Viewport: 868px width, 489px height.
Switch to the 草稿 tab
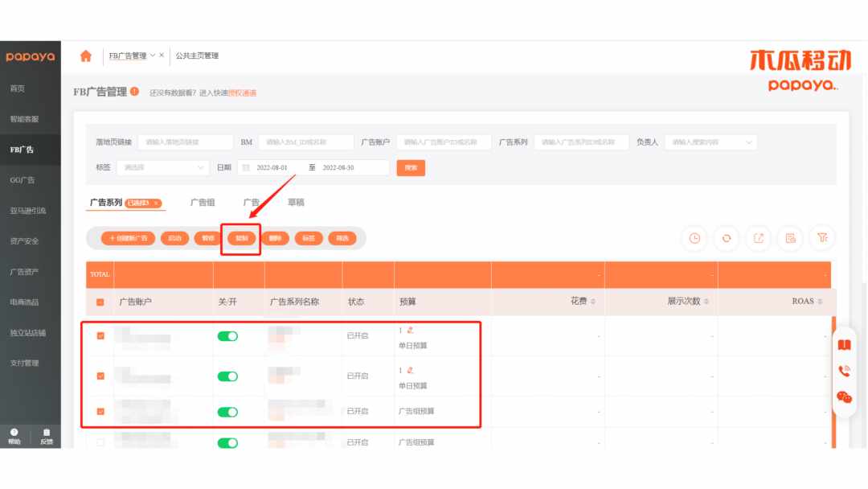296,203
